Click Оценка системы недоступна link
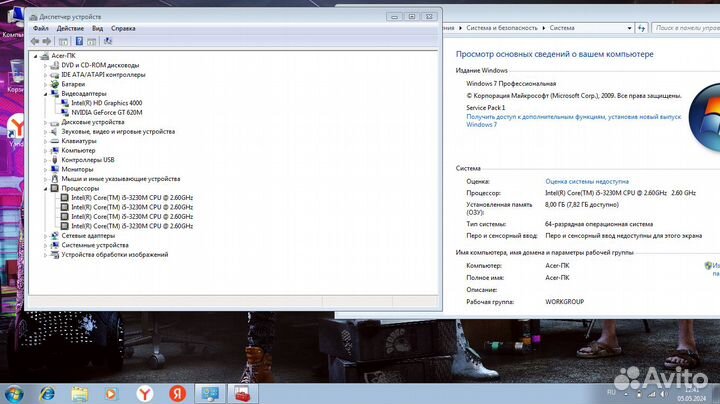Image resolution: width=720 pixels, height=404 pixels. point(587,182)
